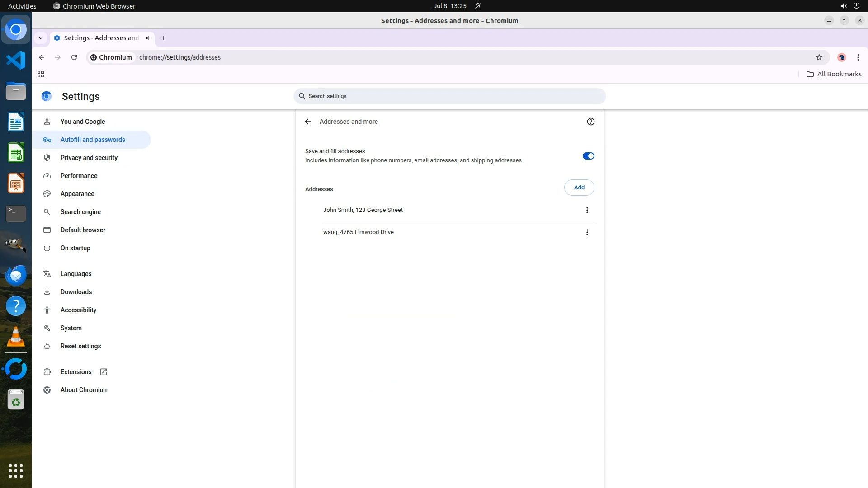Viewport: 868px width, 488px height.
Task: Open the All Bookmarks folder
Action: pyautogui.click(x=834, y=74)
